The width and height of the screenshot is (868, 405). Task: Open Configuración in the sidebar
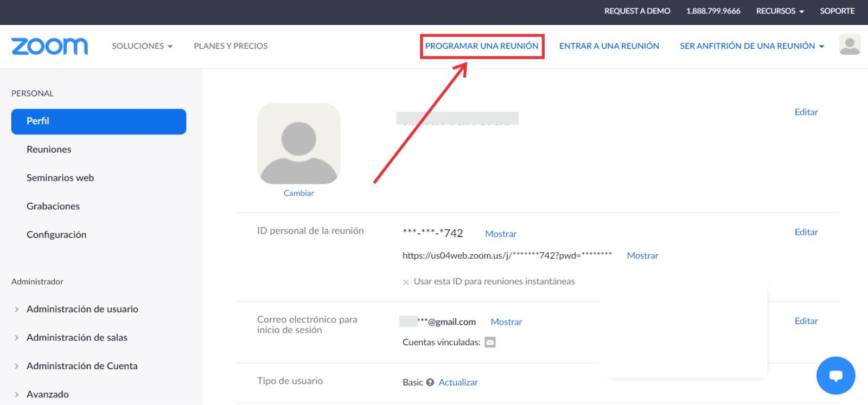[56, 235]
